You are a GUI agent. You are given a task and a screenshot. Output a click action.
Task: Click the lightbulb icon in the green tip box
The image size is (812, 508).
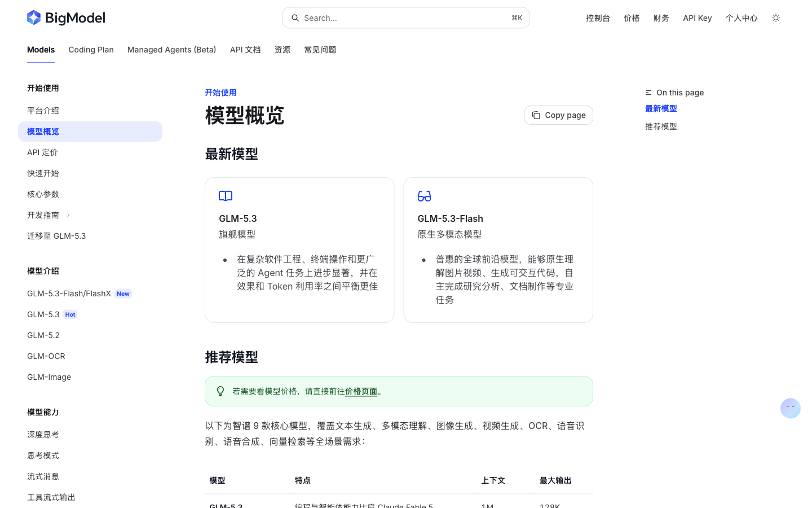pyautogui.click(x=220, y=391)
